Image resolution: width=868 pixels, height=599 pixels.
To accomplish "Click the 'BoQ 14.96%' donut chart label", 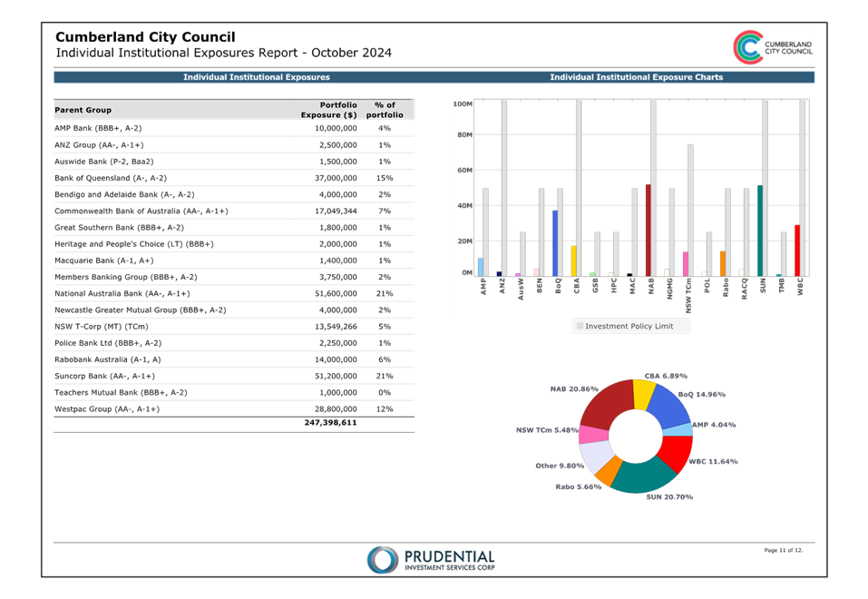I will [x=702, y=395].
